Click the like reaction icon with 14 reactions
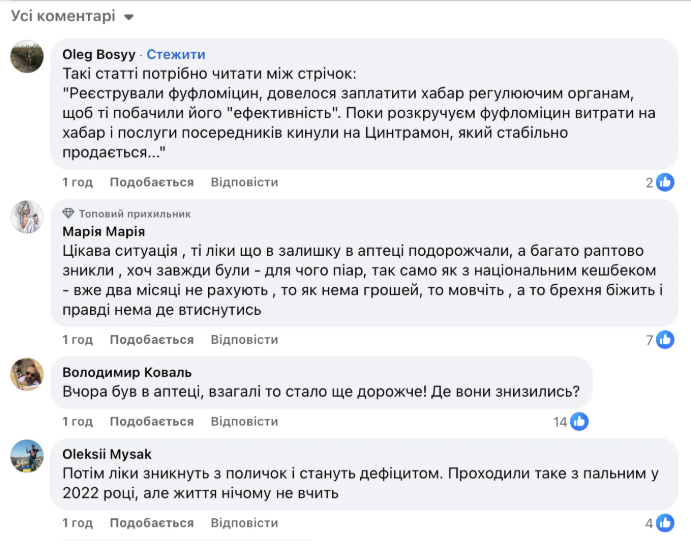The width and height of the screenshot is (691, 546). 579,421
